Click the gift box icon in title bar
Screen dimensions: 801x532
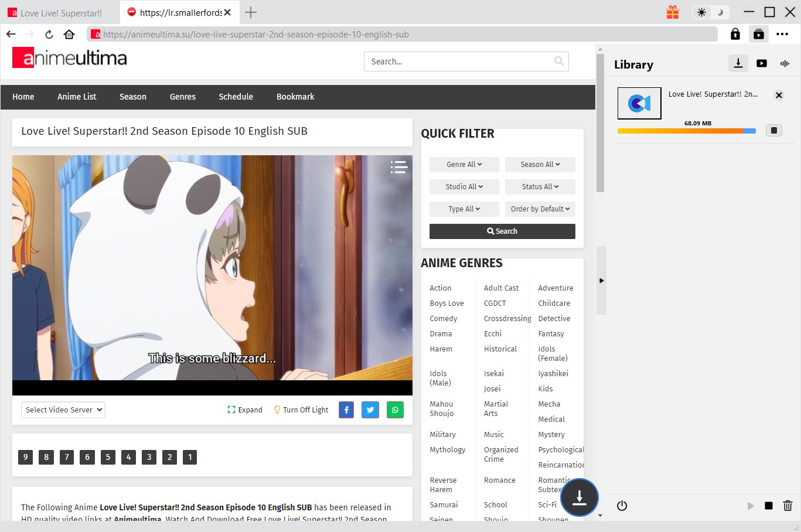pos(672,12)
